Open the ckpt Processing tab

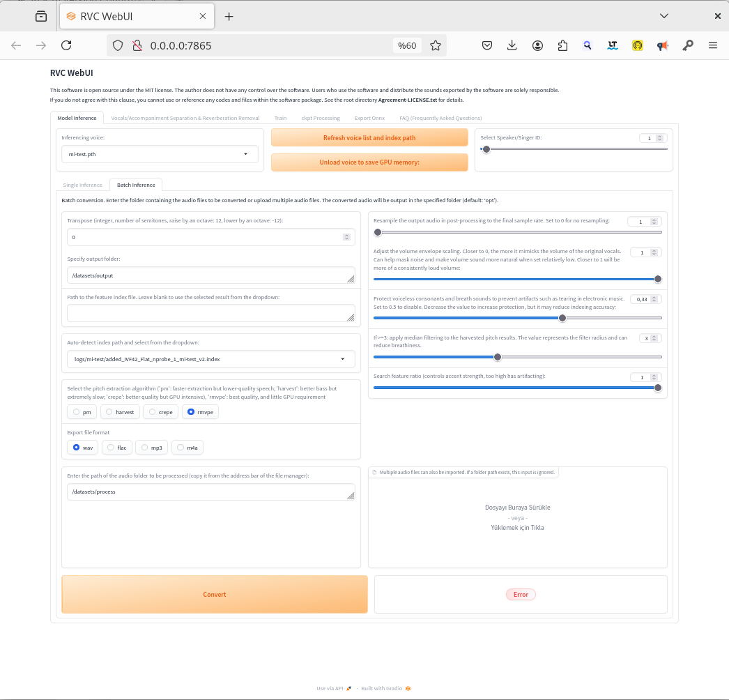point(321,118)
